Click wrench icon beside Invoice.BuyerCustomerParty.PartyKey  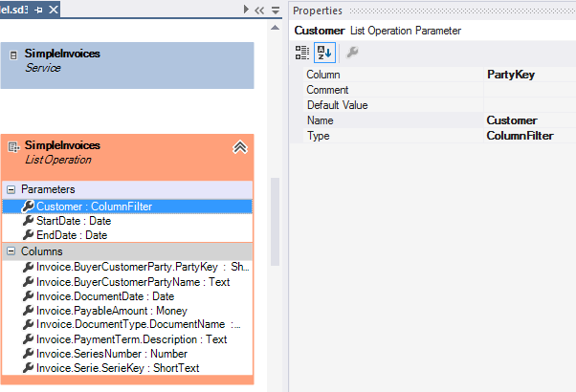pos(29,267)
